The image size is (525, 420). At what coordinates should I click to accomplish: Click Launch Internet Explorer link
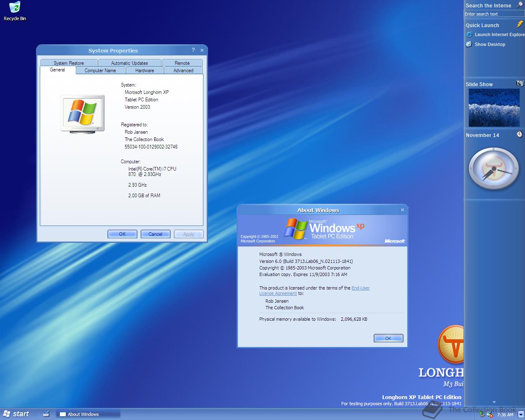coord(500,34)
